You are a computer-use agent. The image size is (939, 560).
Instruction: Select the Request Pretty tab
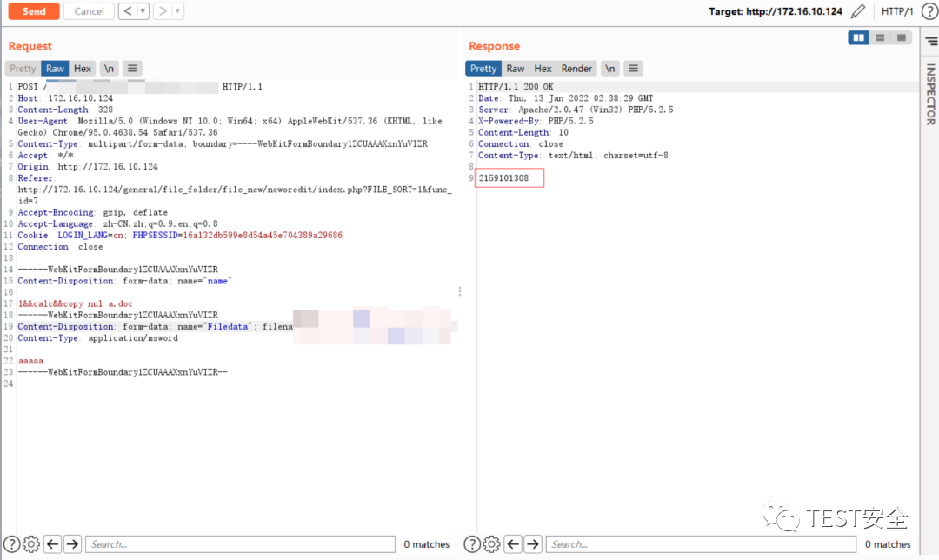coord(23,69)
